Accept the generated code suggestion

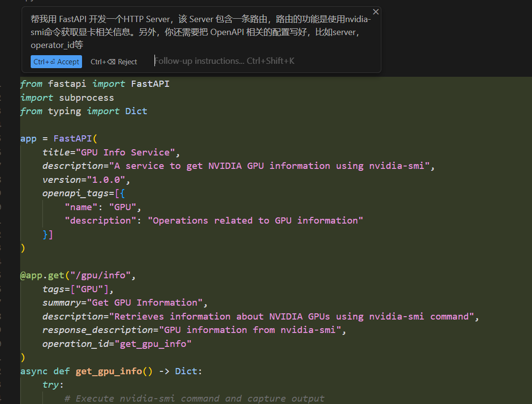coord(56,62)
